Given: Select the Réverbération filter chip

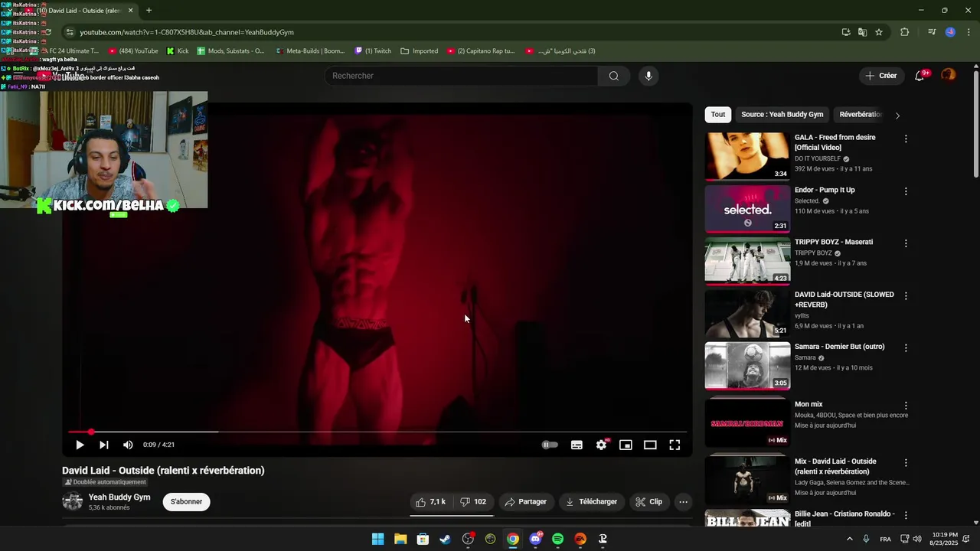Looking at the screenshot, I should (860, 115).
